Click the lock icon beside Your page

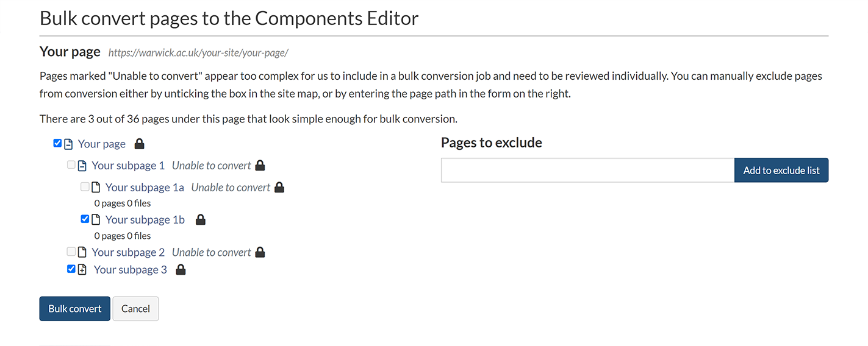click(x=139, y=144)
